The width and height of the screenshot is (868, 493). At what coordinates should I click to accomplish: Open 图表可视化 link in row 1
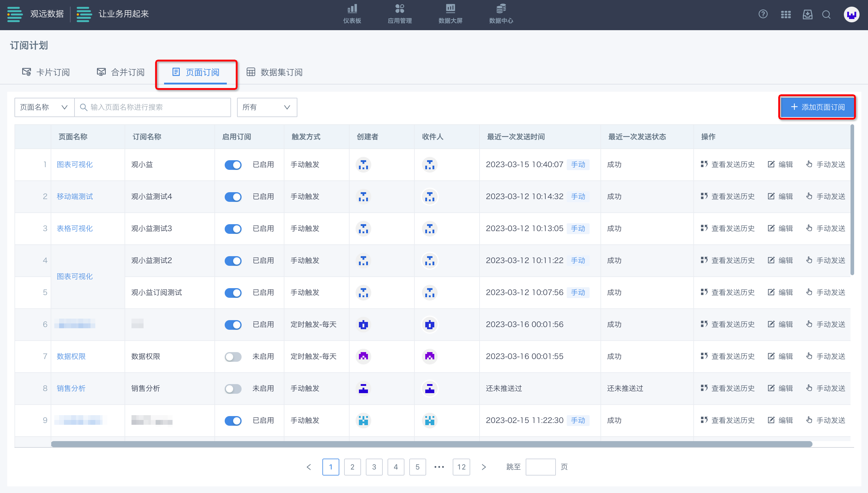(x=75, y=164)
